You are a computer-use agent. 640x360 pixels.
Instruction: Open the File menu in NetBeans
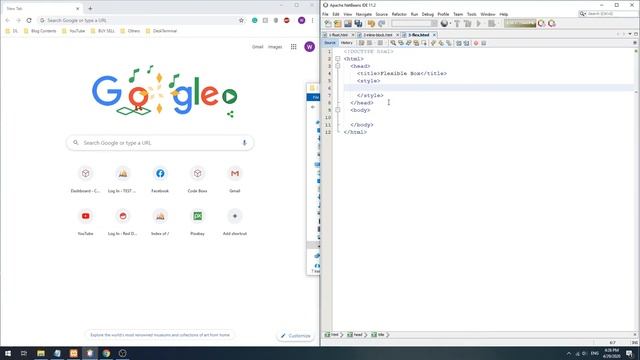pos(325,14)
